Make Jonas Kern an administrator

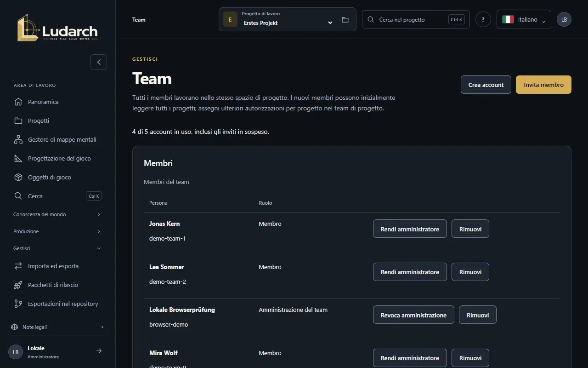tap(410, 229)
